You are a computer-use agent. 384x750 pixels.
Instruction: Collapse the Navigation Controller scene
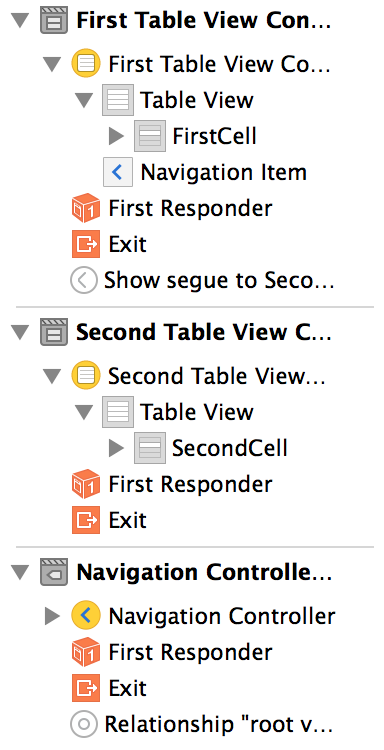pyautogui.click(x=20, y=573)
